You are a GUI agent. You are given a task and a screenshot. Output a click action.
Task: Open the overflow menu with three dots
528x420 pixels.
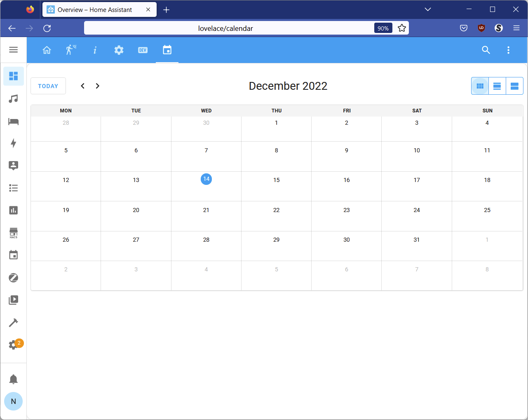508,50
